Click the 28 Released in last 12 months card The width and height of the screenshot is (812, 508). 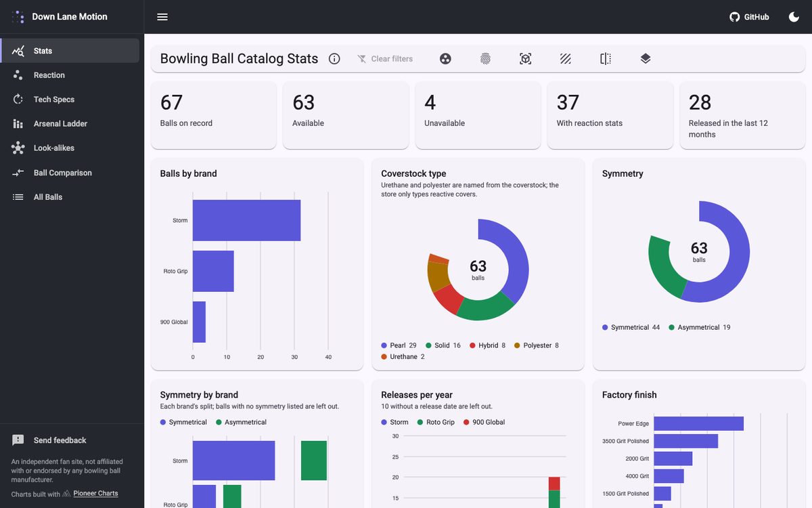742,115
